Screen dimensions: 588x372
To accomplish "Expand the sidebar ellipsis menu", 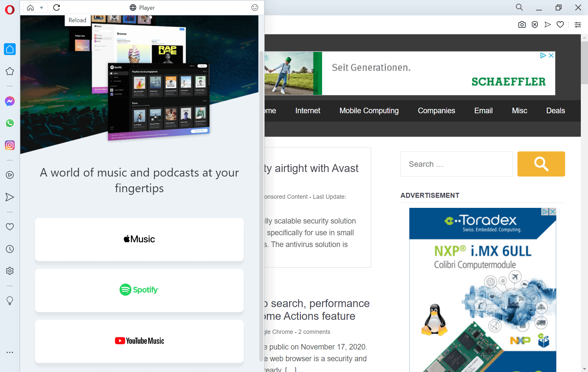I will click(9, 352).
